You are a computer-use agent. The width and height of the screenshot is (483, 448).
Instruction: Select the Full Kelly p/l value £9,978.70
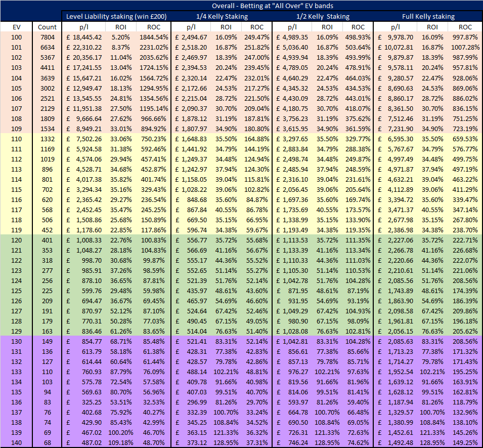click(x=396, y=37)
